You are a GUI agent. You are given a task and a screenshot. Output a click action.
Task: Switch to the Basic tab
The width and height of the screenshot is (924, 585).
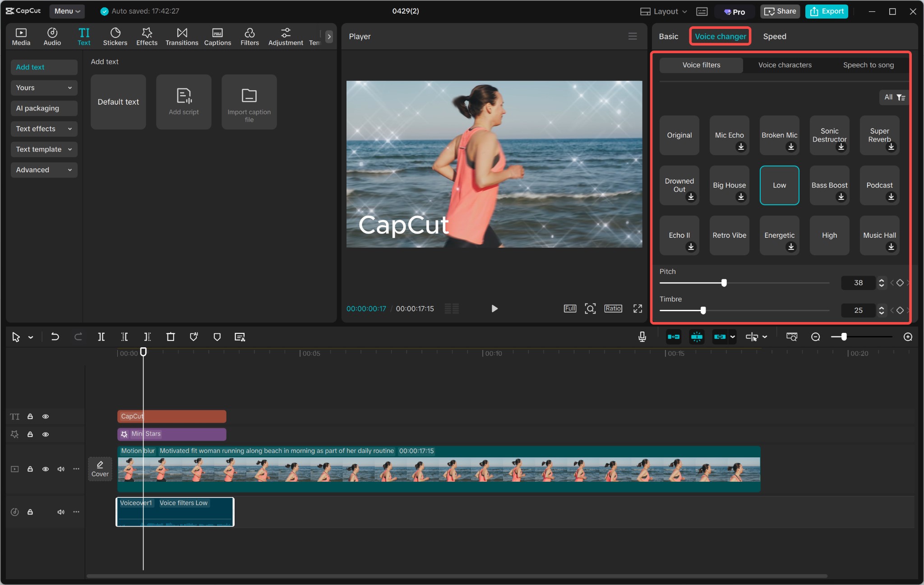(x=668, y=37)
